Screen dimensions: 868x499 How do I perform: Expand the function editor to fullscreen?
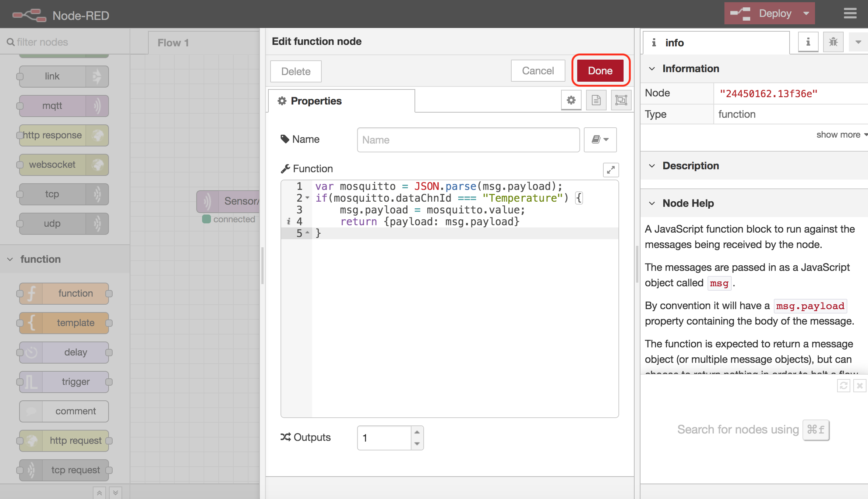click(x=611, y=170)
